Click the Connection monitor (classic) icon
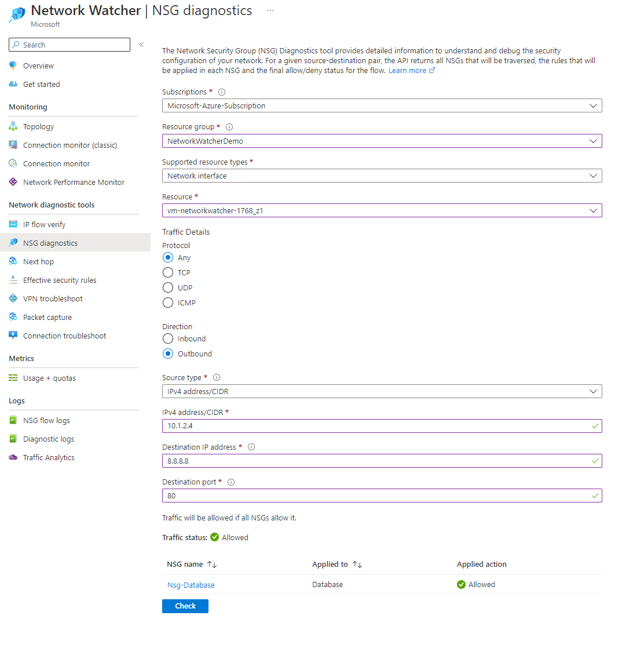Image resolution: width=644 pixels, height=652 pixels. [13, 145]
